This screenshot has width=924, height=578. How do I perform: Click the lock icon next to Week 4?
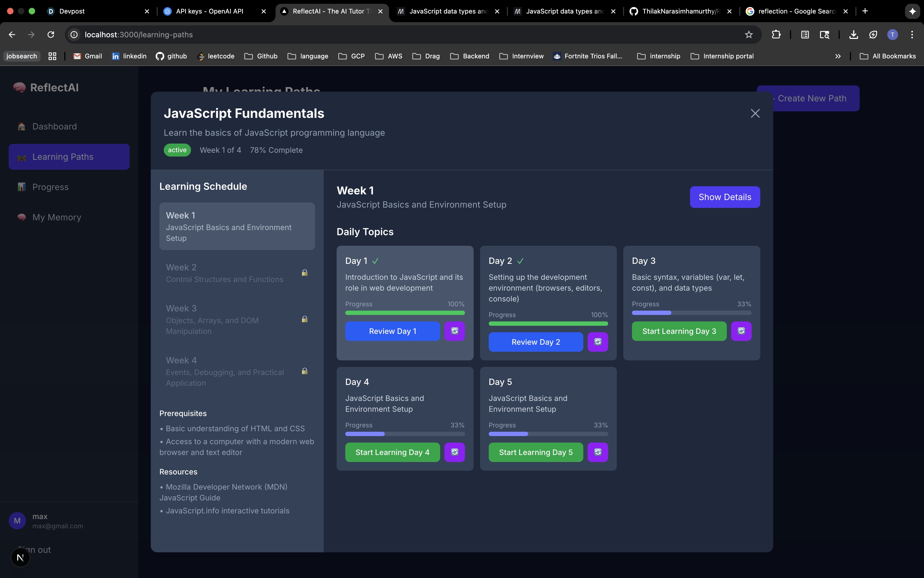pos(304,371)
